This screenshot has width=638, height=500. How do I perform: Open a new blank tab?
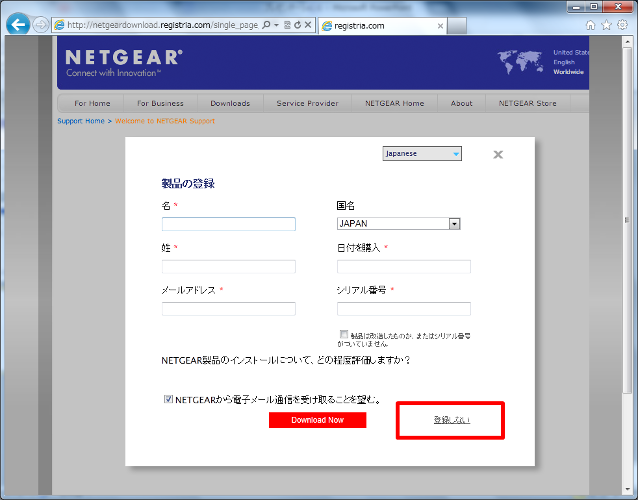(x=457, y=26)
